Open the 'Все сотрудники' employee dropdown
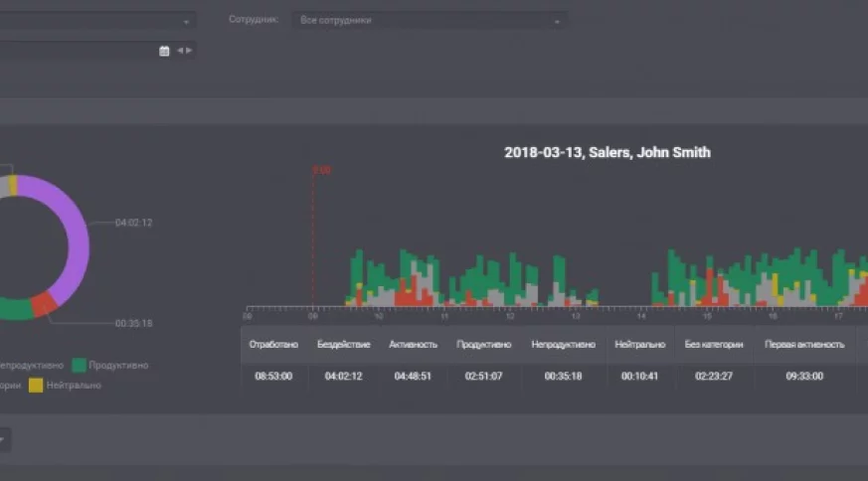The height and width of the screenshot is (481, 868). pyautogui.click(x=430, y=20)
